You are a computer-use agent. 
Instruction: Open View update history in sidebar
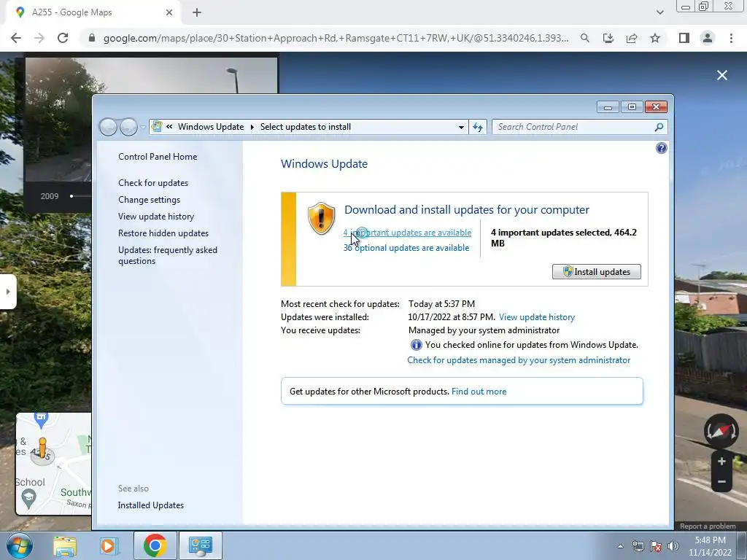coord(156,216)
